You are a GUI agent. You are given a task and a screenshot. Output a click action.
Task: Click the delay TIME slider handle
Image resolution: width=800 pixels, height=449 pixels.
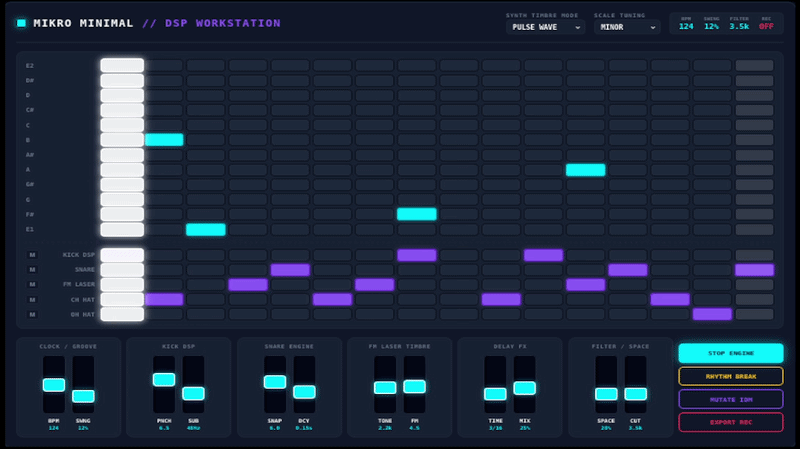[x=495, y=394]
